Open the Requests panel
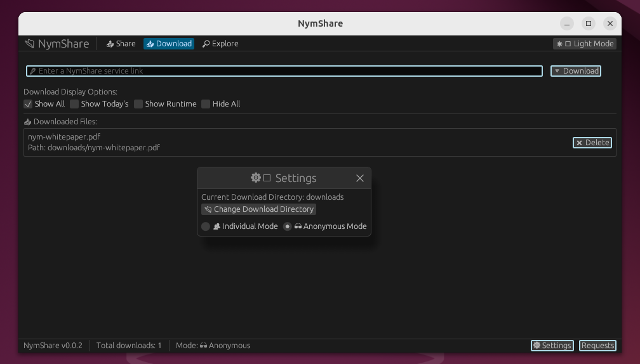This screenshot has height=364, width=640. click(x=597, y=346)
